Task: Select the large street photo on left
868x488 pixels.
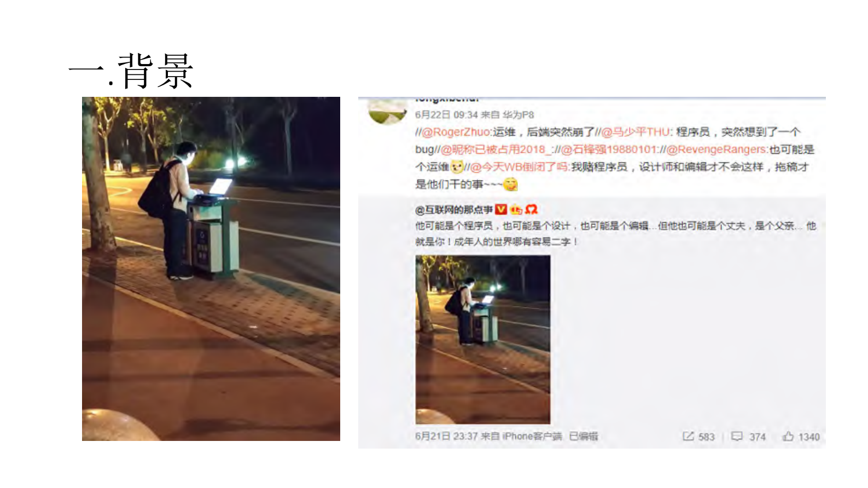Action: pos(211,269)
